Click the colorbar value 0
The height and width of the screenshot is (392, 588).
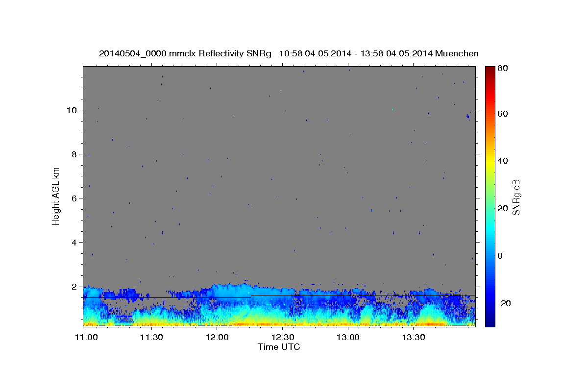point(500,256)
